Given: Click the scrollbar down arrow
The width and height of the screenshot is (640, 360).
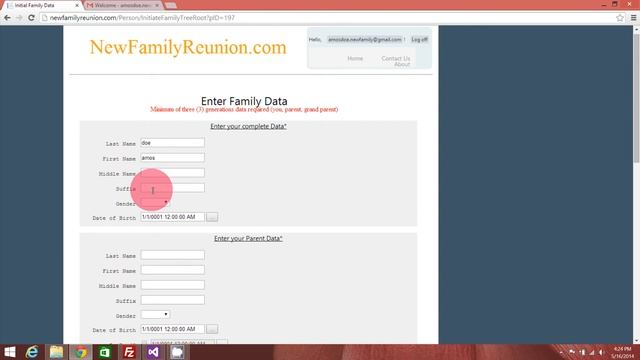Looking at the screenshot, I should pos(636,341).
